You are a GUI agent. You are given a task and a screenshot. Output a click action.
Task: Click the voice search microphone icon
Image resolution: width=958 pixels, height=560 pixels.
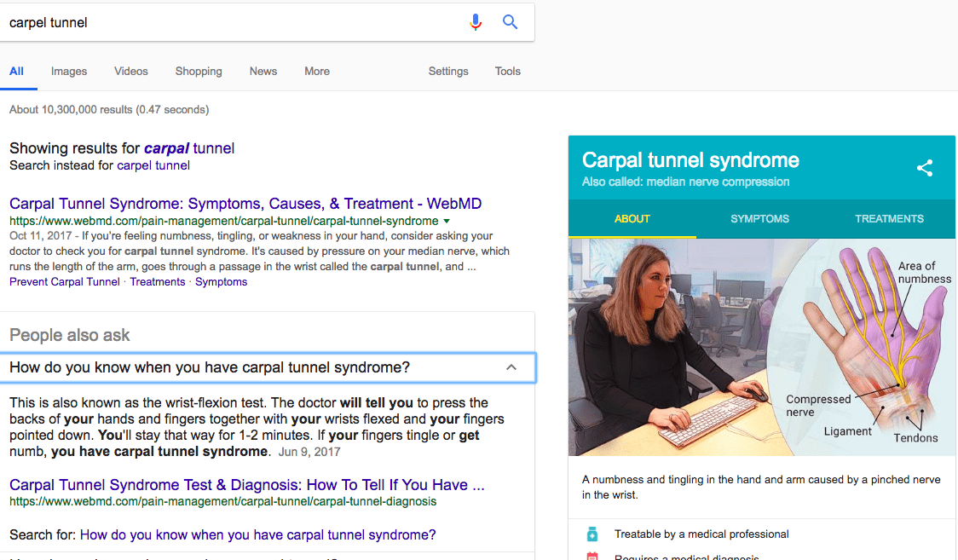(476, 22)
